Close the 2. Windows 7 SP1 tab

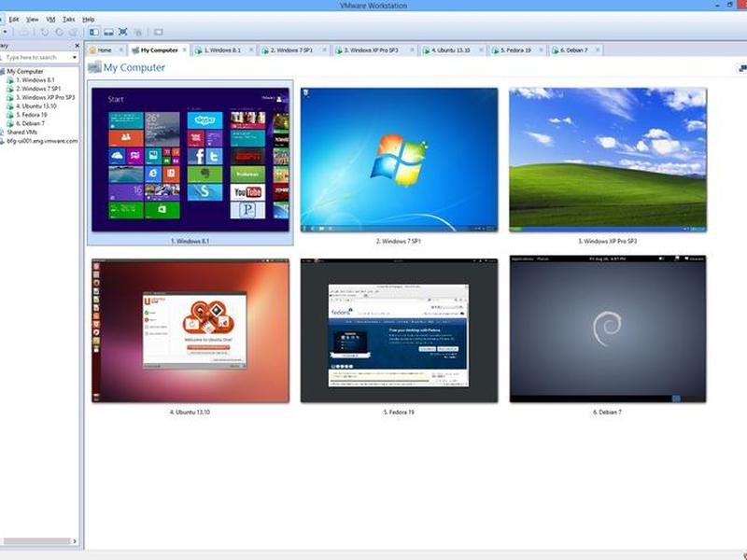coord(325,49)
